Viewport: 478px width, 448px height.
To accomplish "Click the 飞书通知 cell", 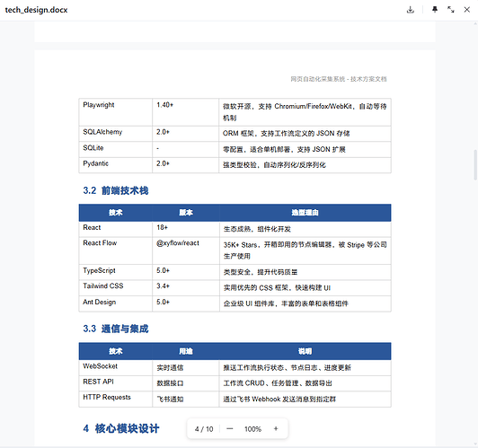I will (186, 399).
